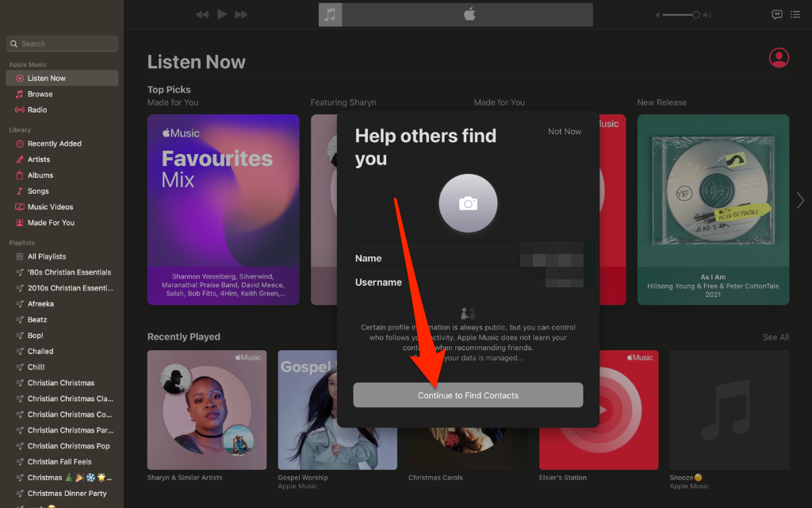Click the Radio broadcast sidebar icon
Screen dimensions: 812x508
point(20,110)
